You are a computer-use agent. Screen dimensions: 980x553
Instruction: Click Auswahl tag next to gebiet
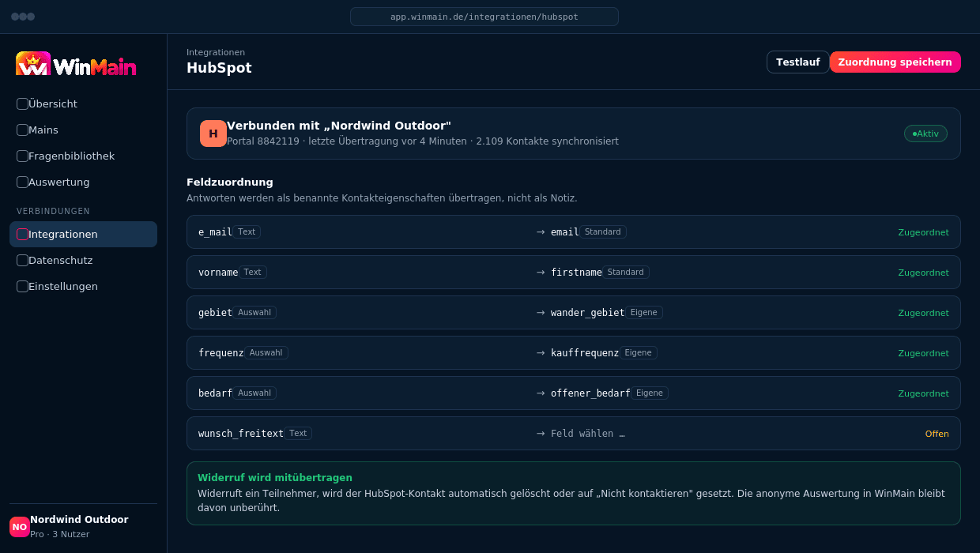coord(254,313)
